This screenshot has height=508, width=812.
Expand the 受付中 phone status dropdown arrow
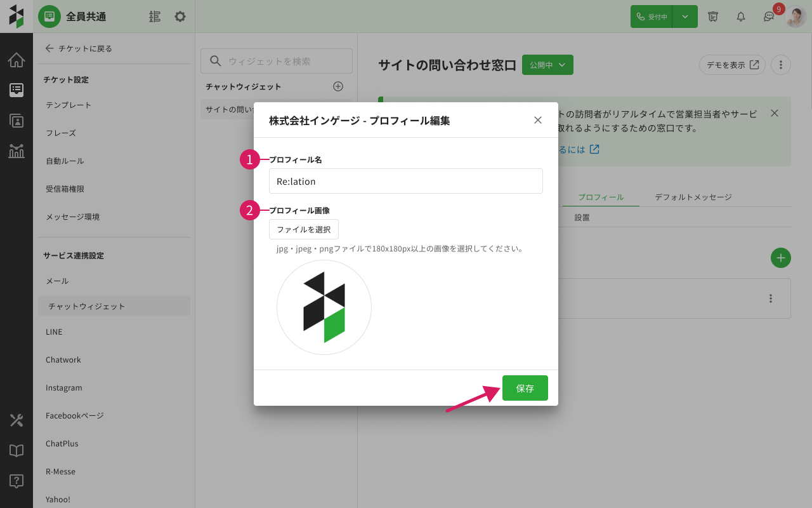click(685, 17)
